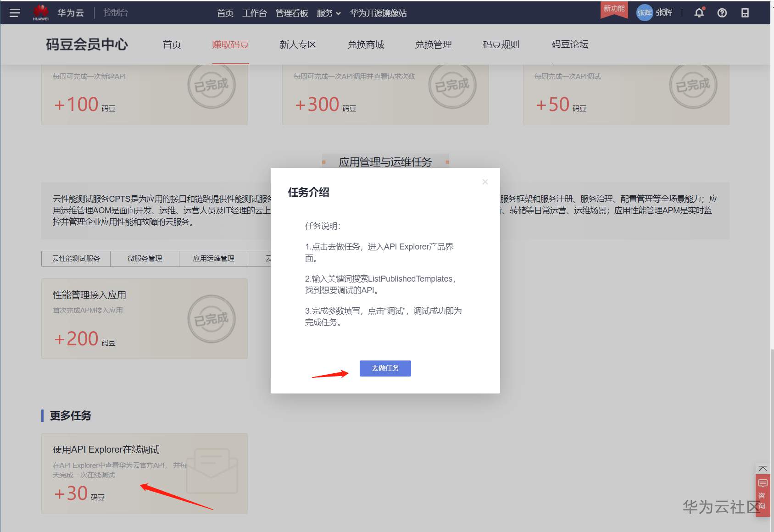Click the 张辉 user avatar
The image size is (774, 532).
coord(644,13)
